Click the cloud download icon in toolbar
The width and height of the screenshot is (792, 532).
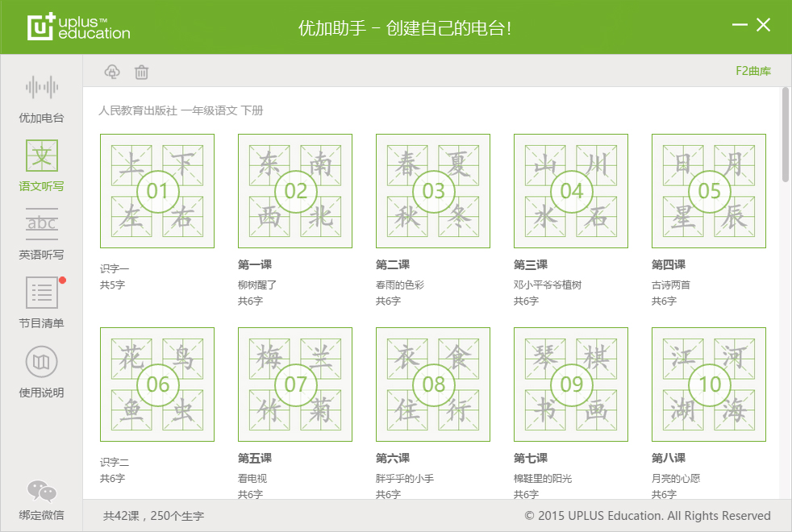[x=112, y=72]
